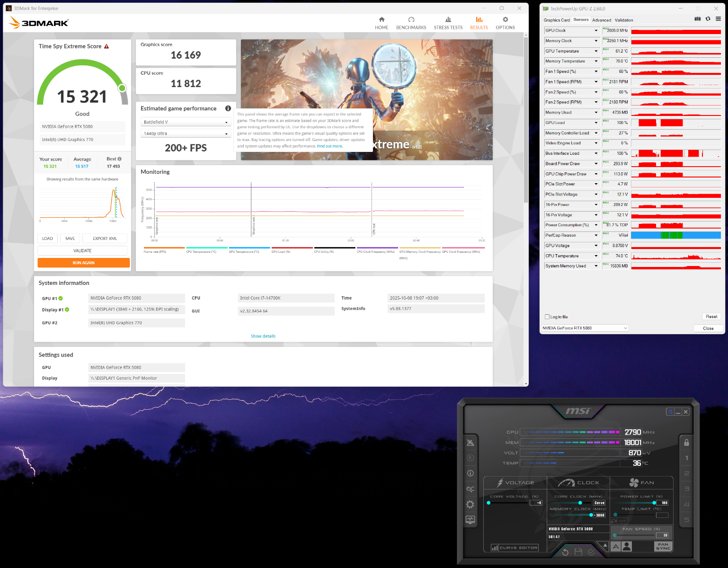Open MSI Afterburner information icon
The height and width of the screenshot is (568, 728).
(470, 473)
